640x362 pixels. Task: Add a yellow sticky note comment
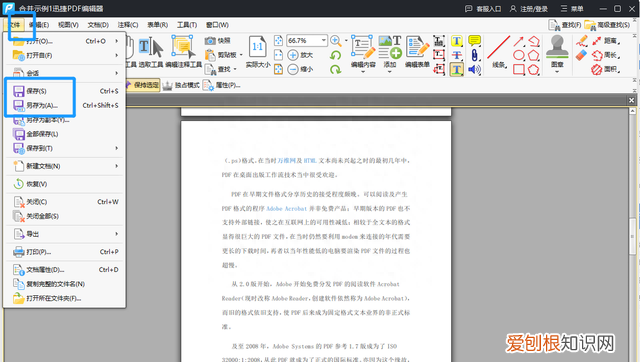[474, 41]
